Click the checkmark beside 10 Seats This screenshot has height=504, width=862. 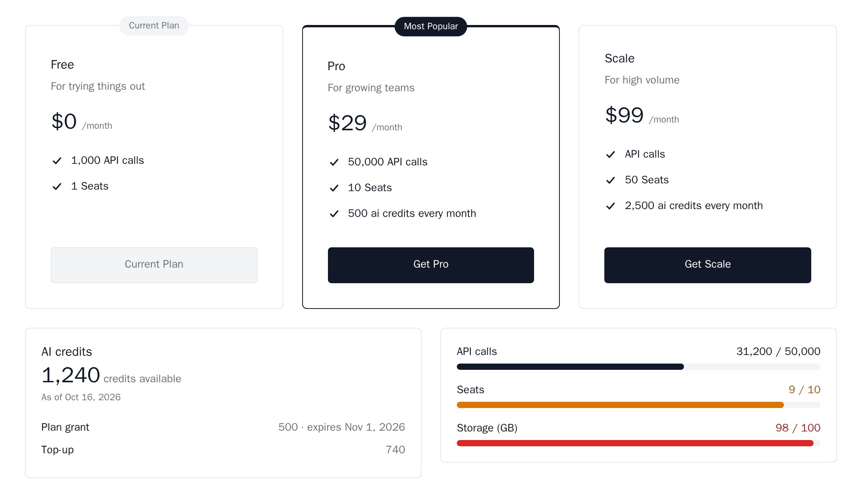pyautogui.click(x=334, y=188)
